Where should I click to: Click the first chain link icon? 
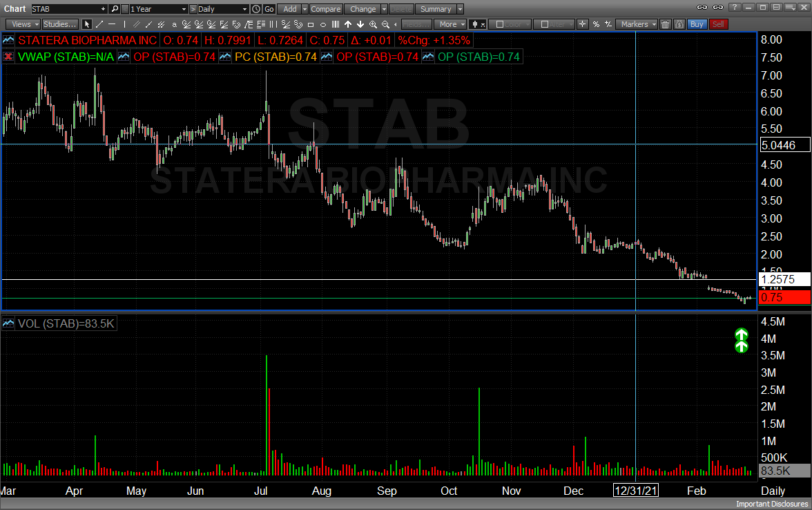click(x=702, y=7)
